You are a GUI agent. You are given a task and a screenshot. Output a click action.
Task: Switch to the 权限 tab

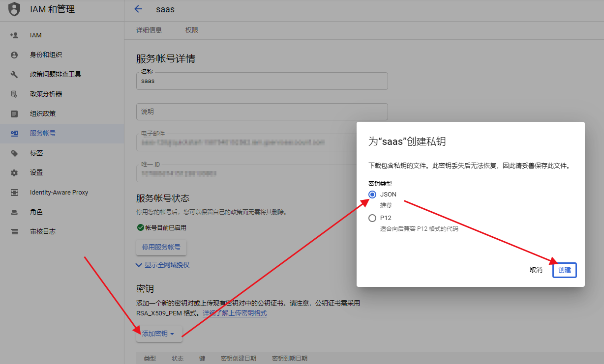pos(192,30)
